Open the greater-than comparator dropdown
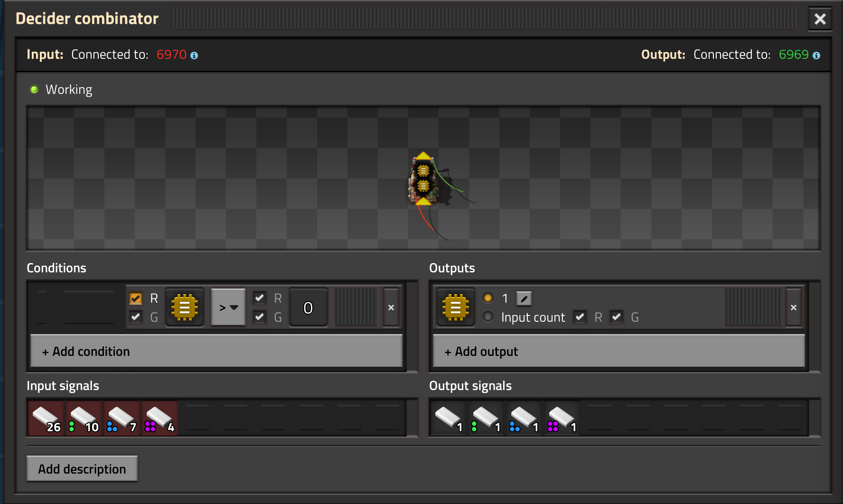 pos(228,308)
